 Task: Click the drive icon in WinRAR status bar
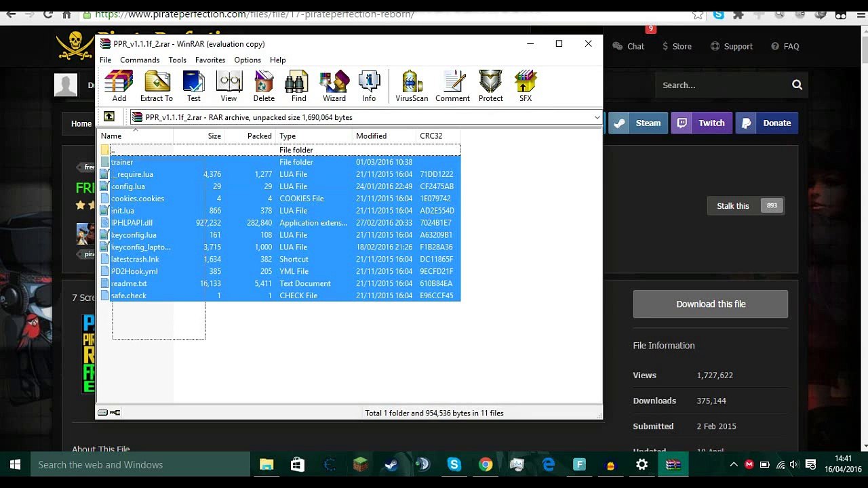102,413
